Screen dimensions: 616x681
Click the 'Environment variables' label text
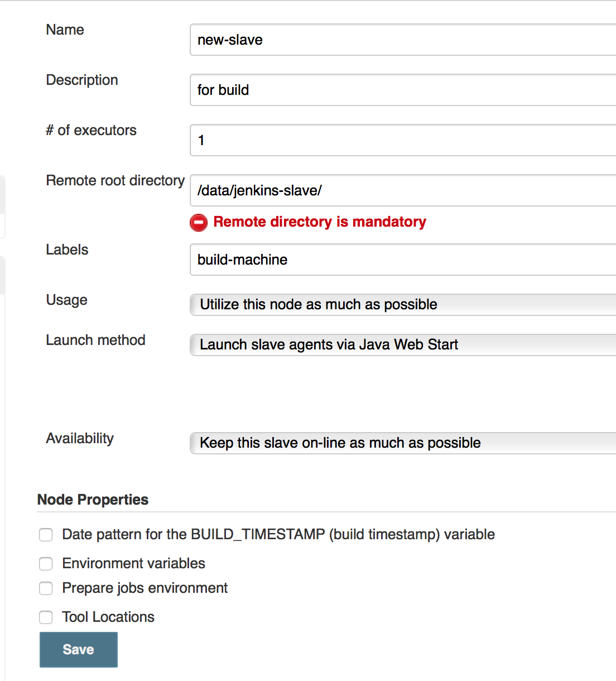click(134, 563)
